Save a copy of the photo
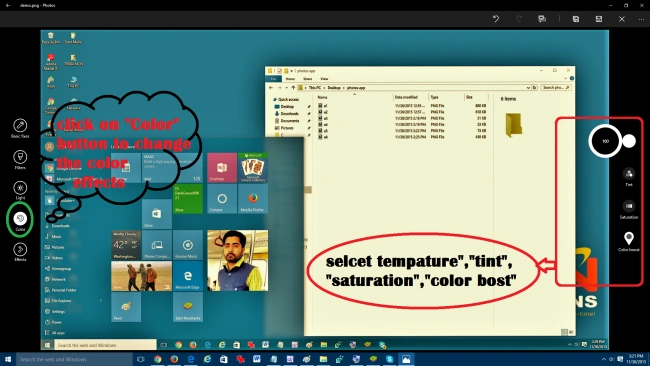Image resolution: width=650 pixels, height=366 pixels. (x=576, y=19)
